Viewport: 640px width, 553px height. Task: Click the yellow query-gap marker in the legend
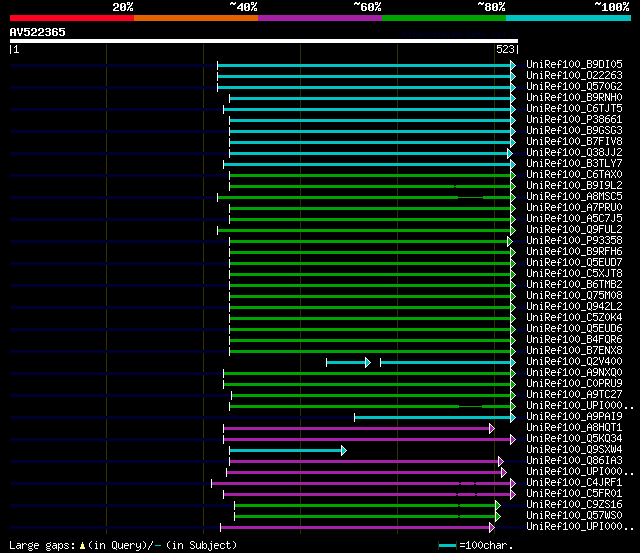point(82,545)
